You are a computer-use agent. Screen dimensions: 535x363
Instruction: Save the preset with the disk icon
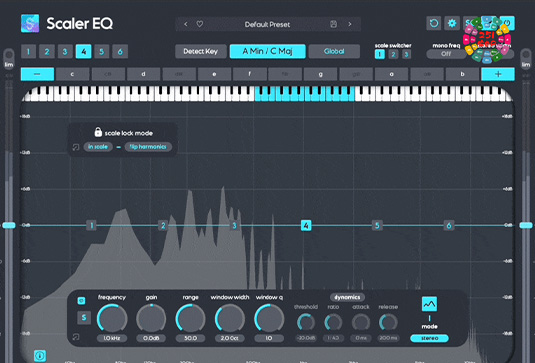pyautogui.click(x=333, y=24)
